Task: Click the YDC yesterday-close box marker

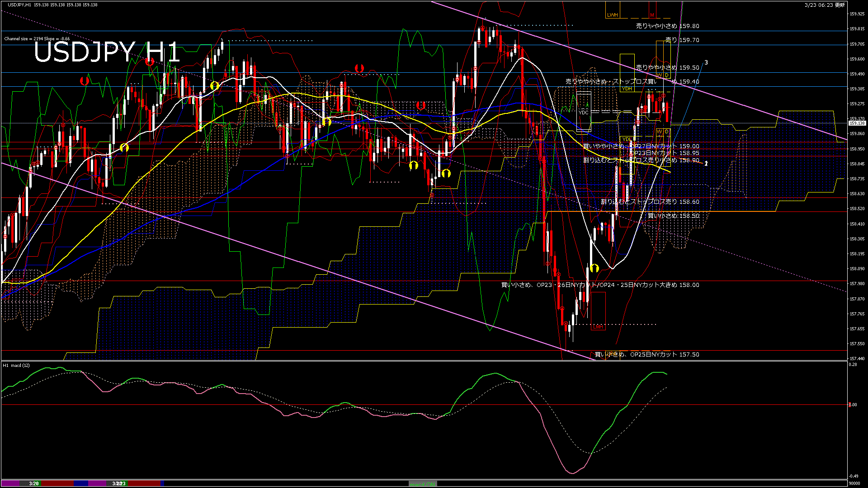Action: 585,112
